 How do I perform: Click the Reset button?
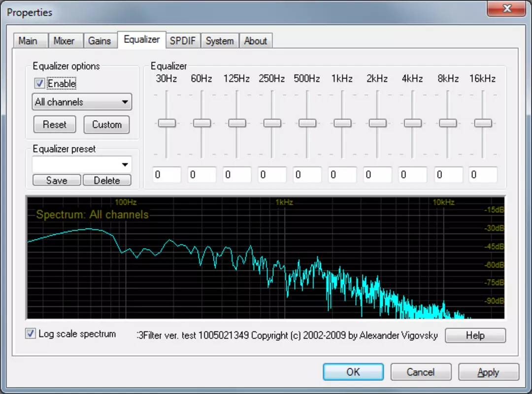point(55,125)
